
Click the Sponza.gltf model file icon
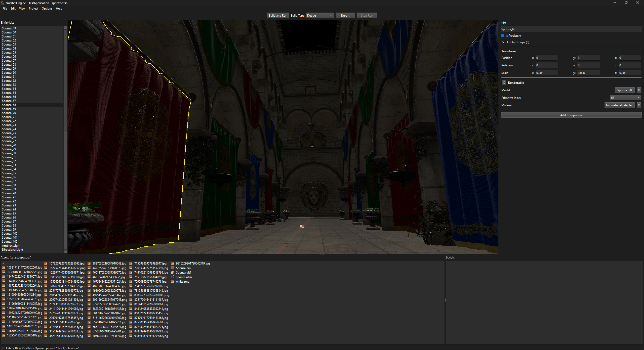(173, 272)
